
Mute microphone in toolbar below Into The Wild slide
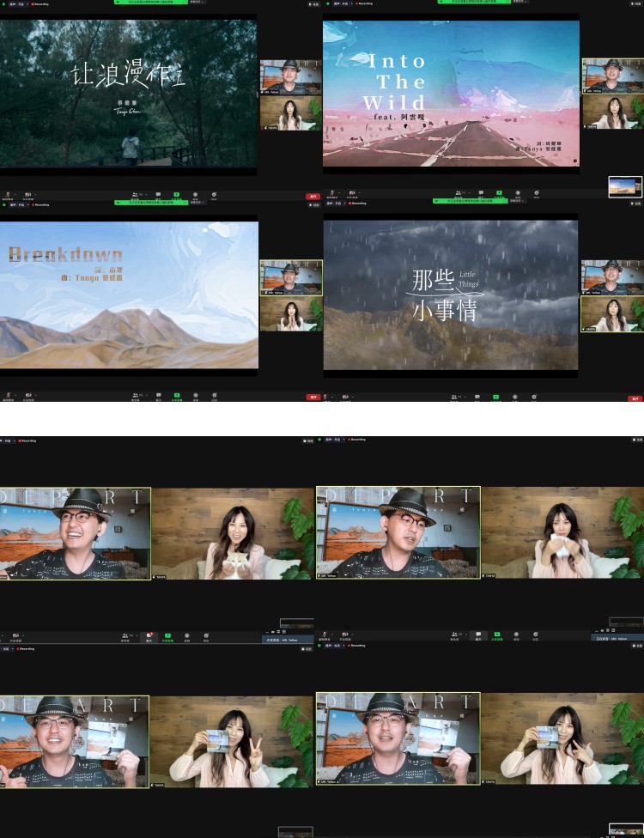point(332,192)
